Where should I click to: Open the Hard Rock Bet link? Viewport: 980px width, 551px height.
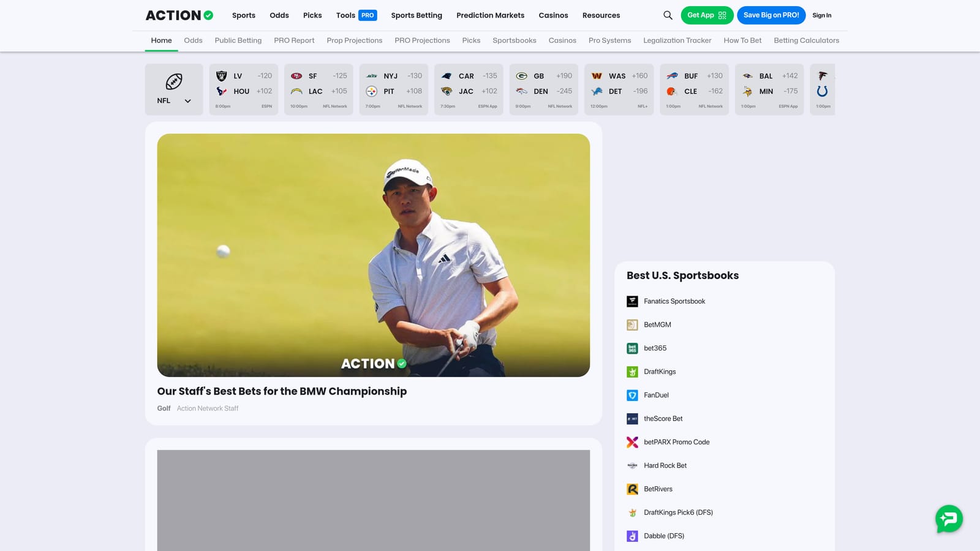pyautogui.click(x=665, y=466)
